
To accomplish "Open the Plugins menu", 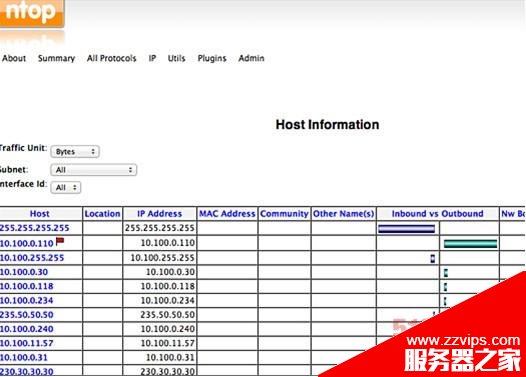I will (212, 58).
